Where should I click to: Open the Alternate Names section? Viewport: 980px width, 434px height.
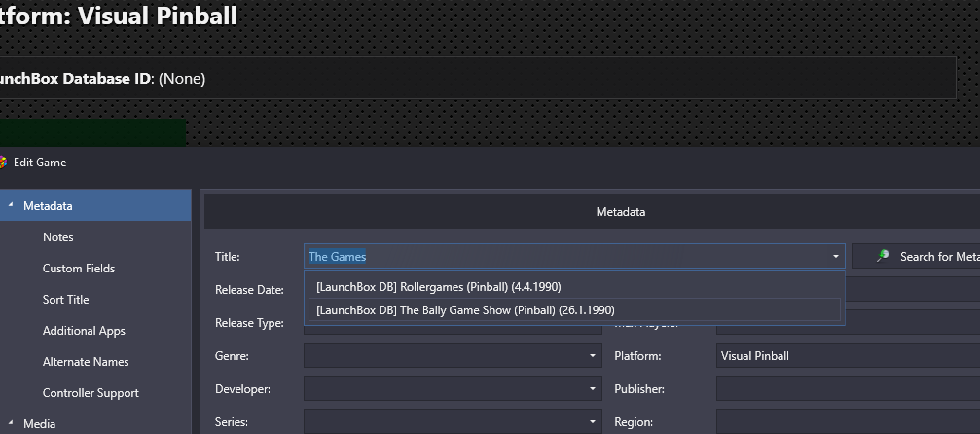(x=86, y=362)
